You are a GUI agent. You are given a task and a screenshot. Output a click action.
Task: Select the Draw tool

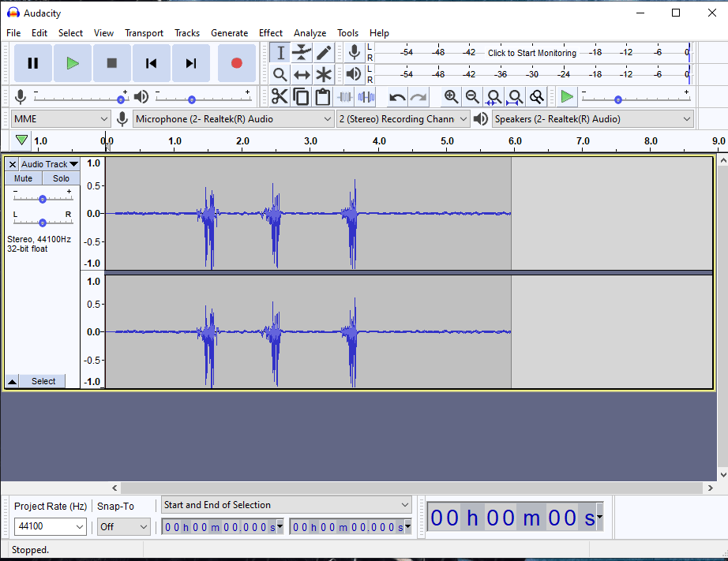pyautogui.click(x=323, y=51)
